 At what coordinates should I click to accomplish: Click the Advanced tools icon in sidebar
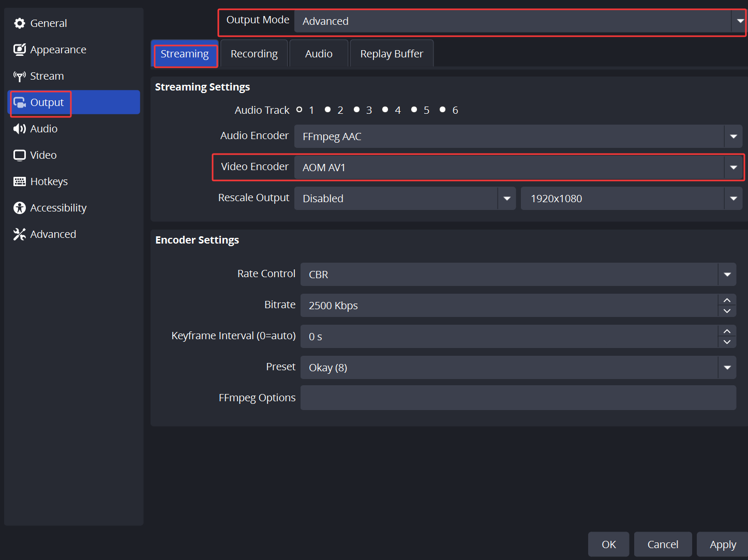click(20, 234)
